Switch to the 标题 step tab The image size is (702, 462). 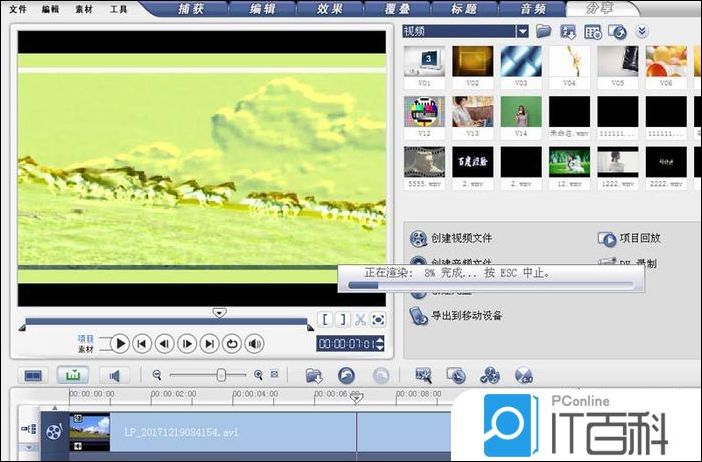tap(464, 9)
